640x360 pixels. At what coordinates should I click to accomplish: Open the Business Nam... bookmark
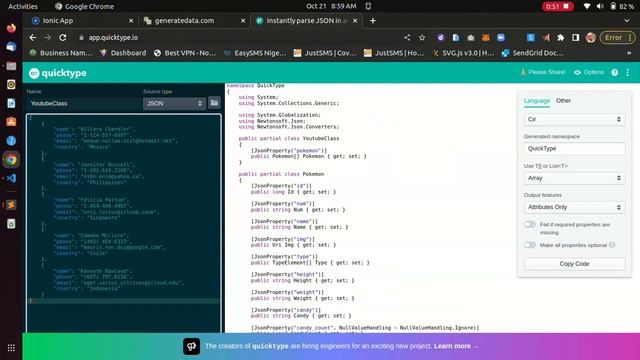pyautogui.click(x=61, y=53)
